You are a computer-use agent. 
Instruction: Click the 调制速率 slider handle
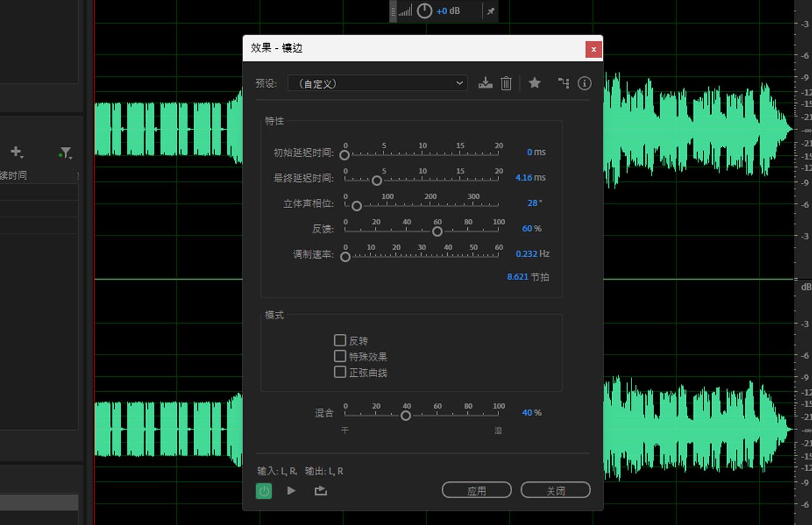(345, 257)
